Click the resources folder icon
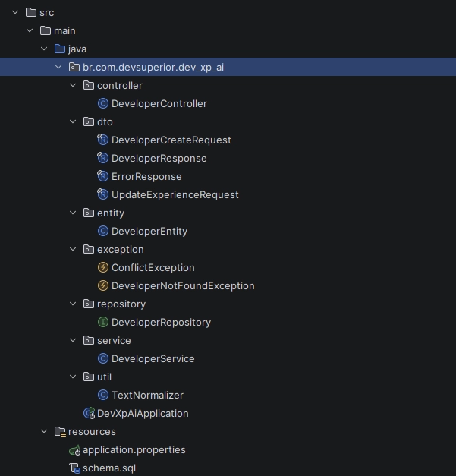 tap(60, 431)
